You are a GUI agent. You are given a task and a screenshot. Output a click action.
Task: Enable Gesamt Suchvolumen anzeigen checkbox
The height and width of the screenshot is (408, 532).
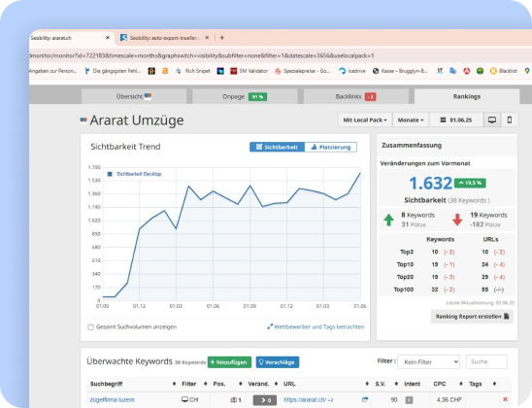click(x=90, y=327)
